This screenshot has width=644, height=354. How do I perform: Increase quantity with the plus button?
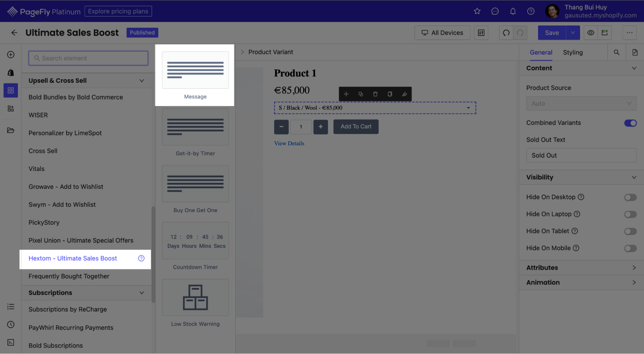point(321,127)
